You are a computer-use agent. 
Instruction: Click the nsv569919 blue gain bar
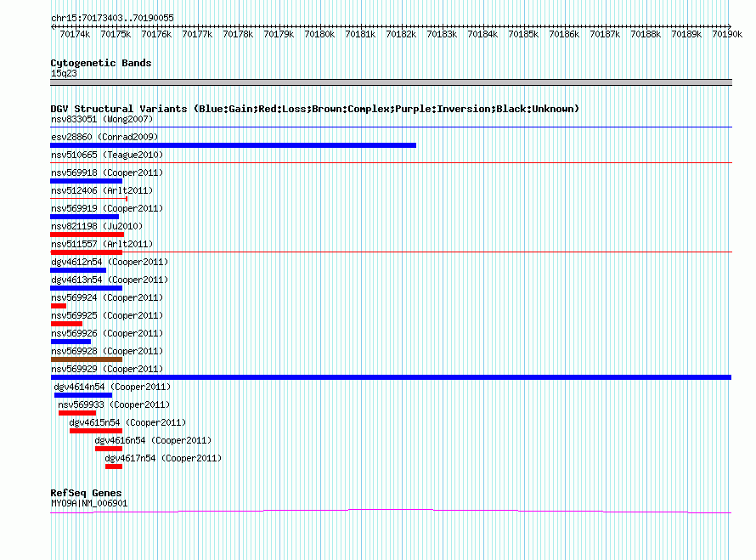pos(84,217)
